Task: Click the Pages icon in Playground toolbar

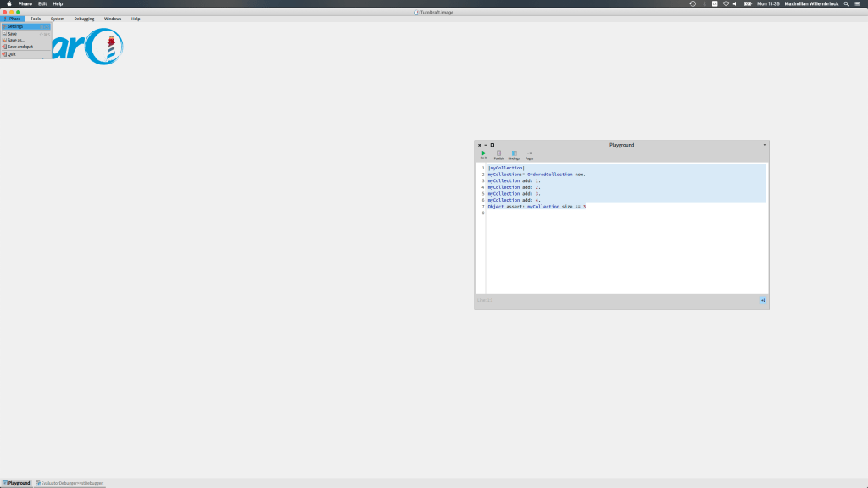Action: pyautogui.click(x=529, y=154)
